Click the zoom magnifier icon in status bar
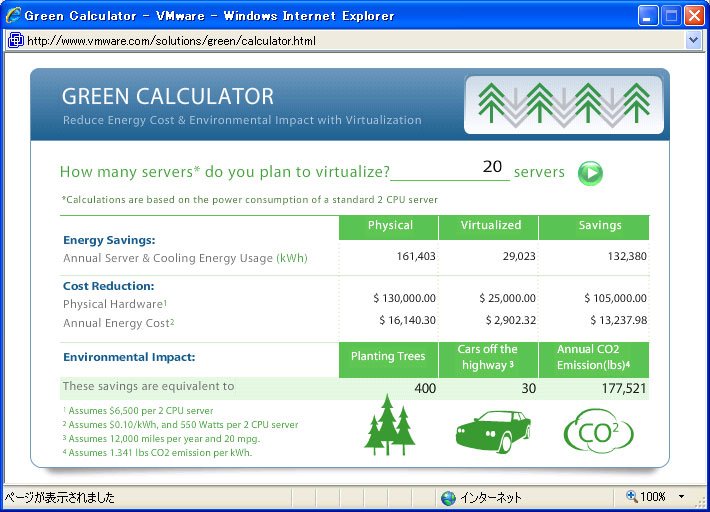Viewport: 710px width, 512px height. pos(631,496)
